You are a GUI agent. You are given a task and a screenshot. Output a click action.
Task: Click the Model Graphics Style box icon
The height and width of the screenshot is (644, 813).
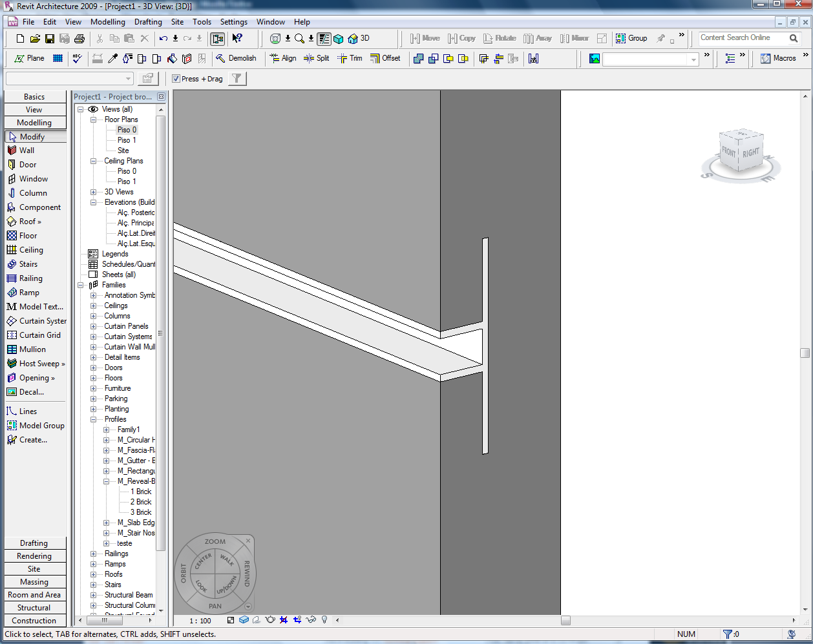(244, 619)
